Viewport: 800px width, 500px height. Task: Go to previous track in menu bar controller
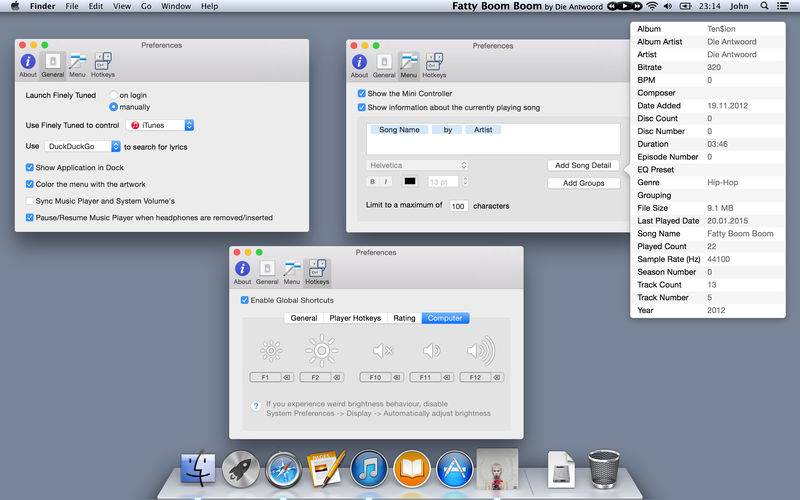click(x=612, y=6)
